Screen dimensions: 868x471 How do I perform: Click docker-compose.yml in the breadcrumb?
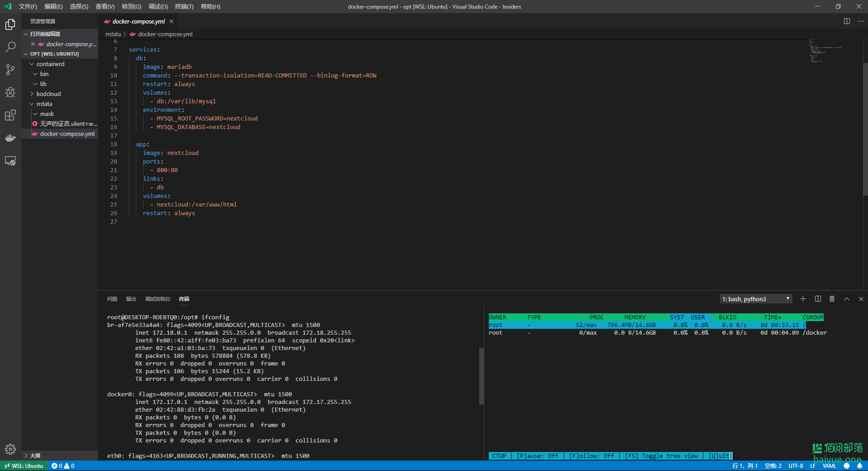[x=165, y=34]
